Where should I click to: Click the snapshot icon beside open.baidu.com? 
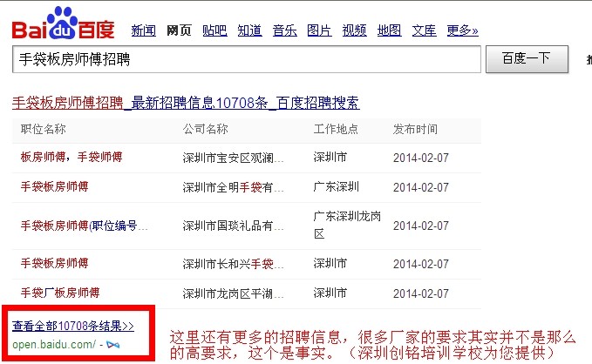pos(112,345)
